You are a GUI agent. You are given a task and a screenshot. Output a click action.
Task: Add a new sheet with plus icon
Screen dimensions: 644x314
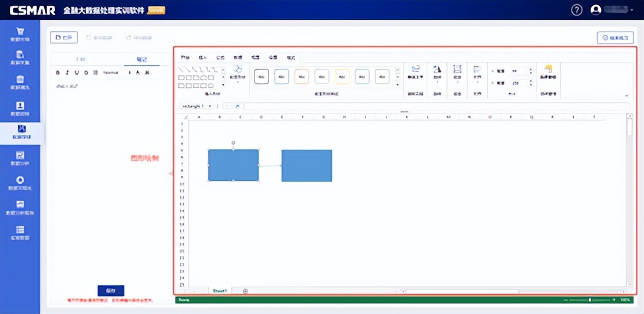point(245,291)
